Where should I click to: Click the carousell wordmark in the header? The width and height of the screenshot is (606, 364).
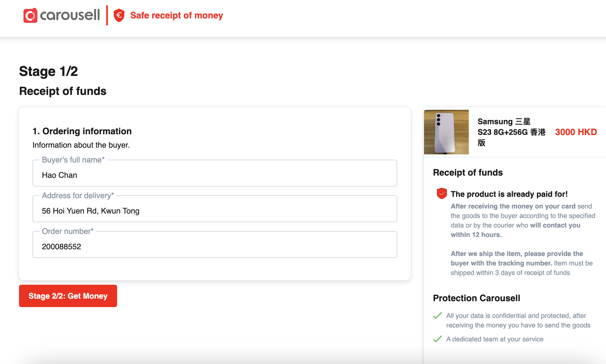(x=70, y=15)
